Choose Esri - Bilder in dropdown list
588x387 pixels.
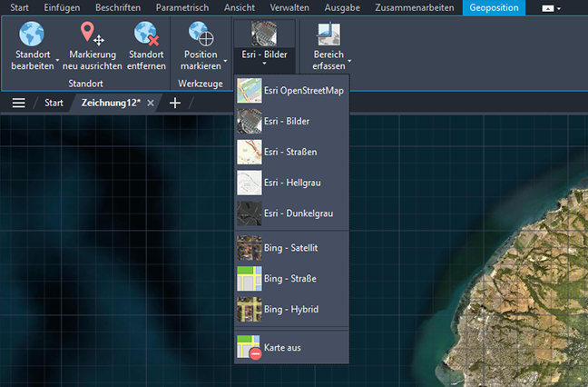(x=292, y=121)
